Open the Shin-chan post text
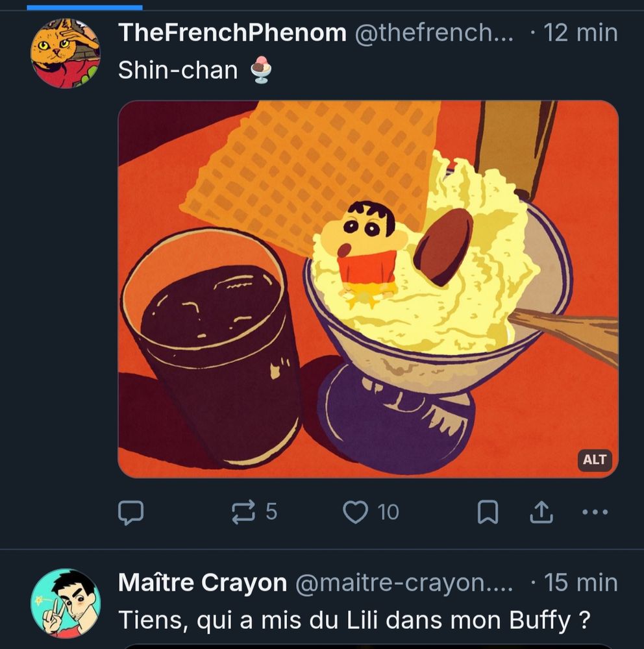 click(195, 70)
